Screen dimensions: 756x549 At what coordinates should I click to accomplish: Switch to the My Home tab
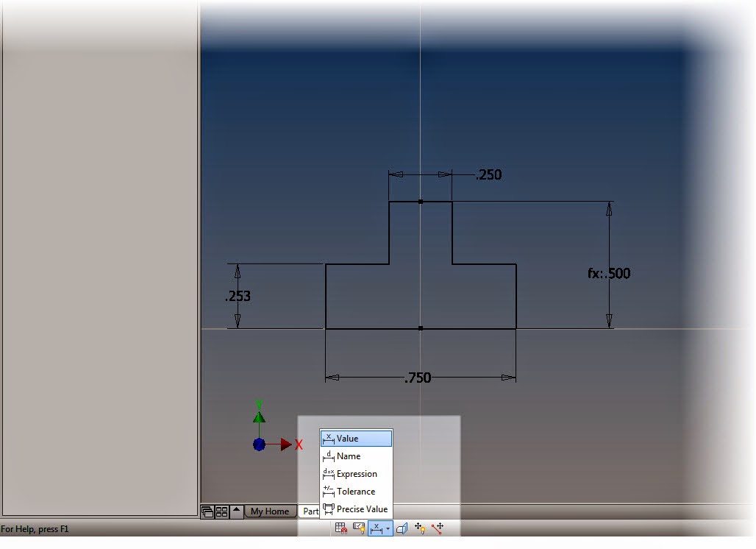click(271, 511)
